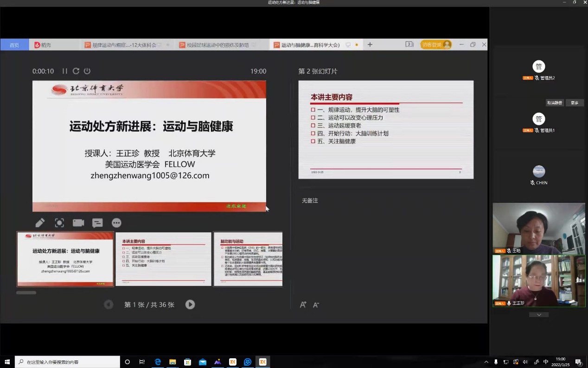
Task: Go to next slide arrow button
Action: click(x=190, y=304)
